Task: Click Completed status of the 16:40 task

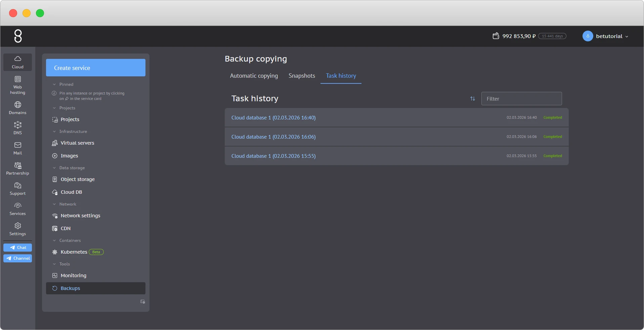Action: click(553, 117)
